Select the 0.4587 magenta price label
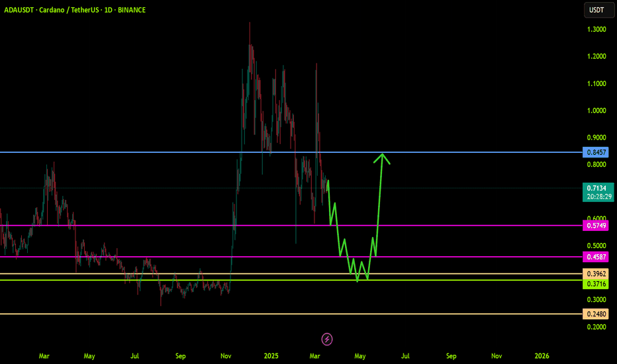 pos(596,257)
